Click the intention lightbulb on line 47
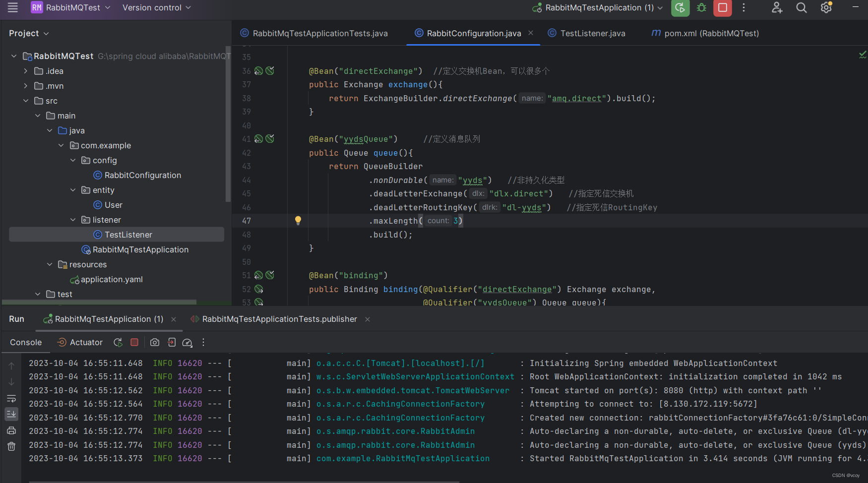The image size is (868, 483). click(298, 221)
